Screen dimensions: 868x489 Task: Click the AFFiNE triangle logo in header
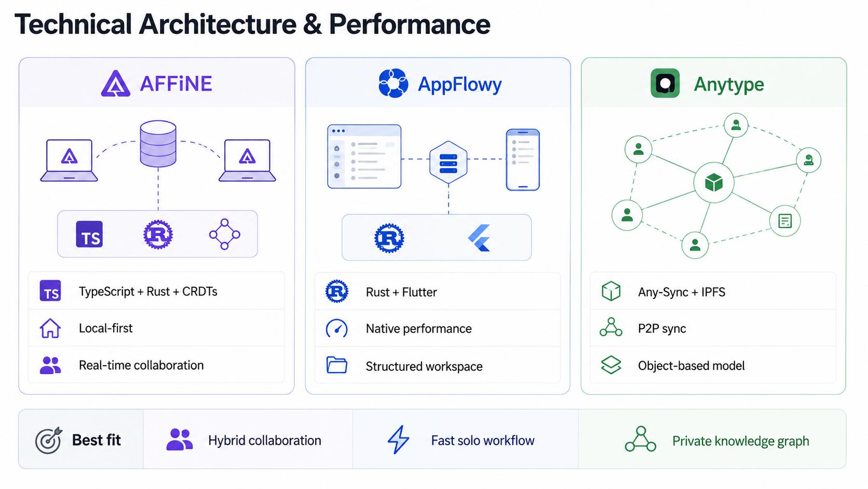pos(115,84)
